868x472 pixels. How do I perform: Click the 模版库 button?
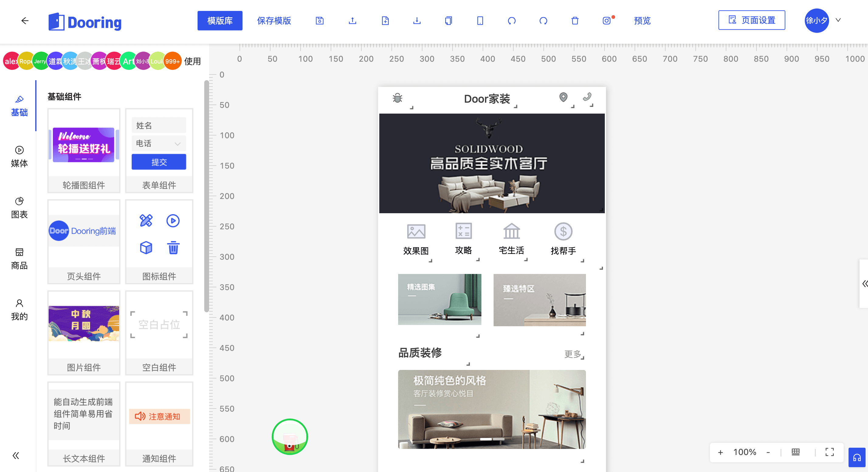pyautogui.click(x=220, y=21)
